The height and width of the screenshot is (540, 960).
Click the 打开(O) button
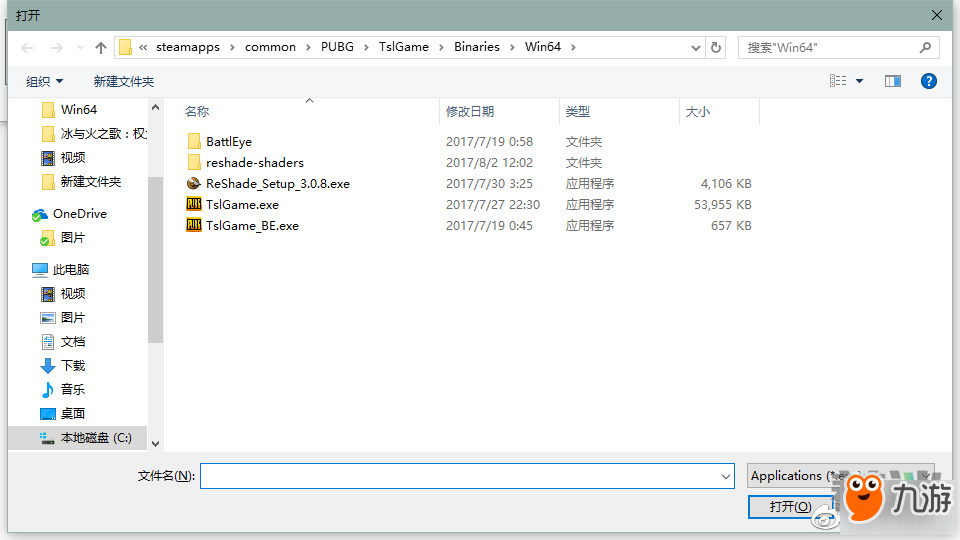click(x=790, y=507)
